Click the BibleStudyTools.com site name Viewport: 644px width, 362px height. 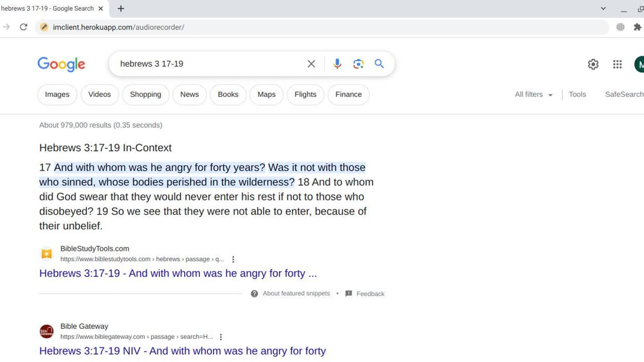pyautogui.click(x=95, y=249)
